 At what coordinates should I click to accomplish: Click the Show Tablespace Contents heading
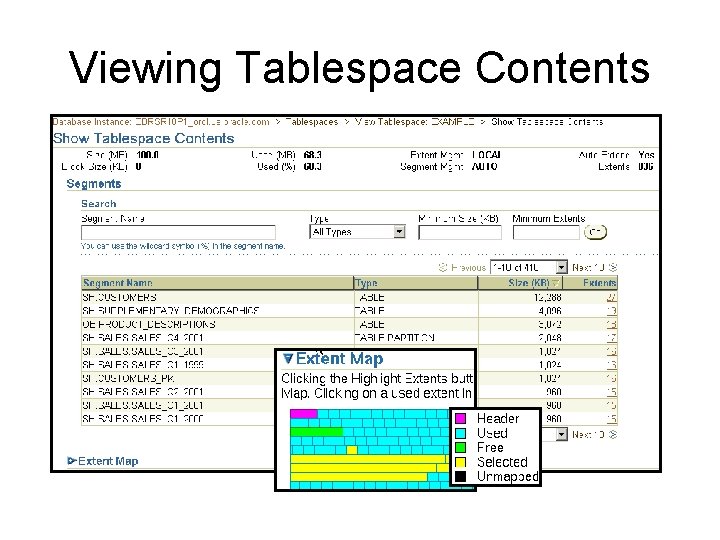click(144, 138)
